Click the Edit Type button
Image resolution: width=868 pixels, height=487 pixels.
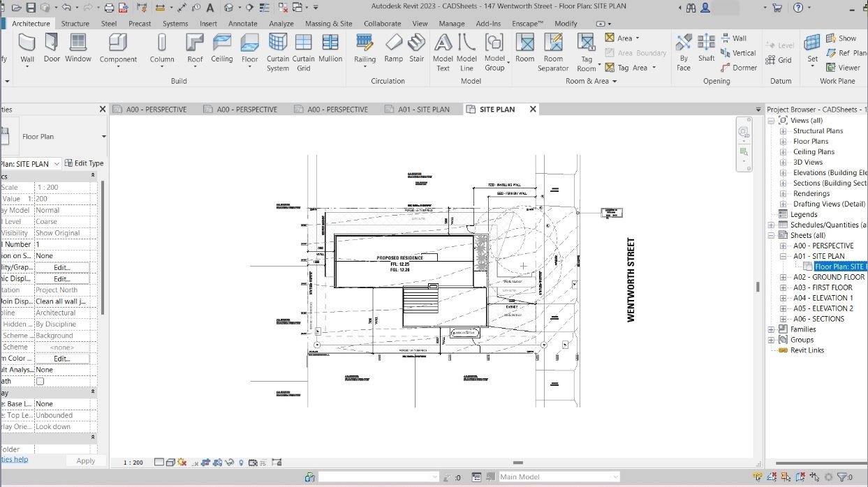tap(84, 163)
